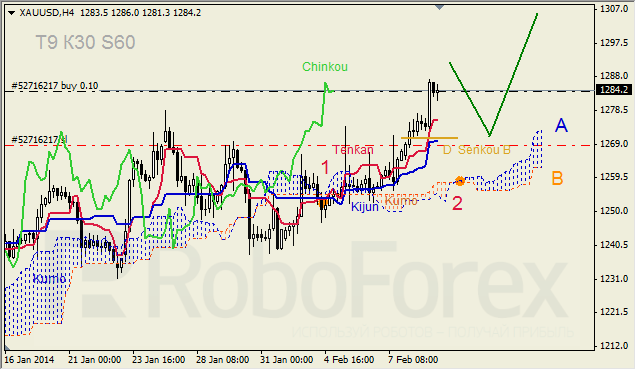Click the 31 Jan 00:00 time label
Viewport: 636px width, 370px height.
point(286,360)
